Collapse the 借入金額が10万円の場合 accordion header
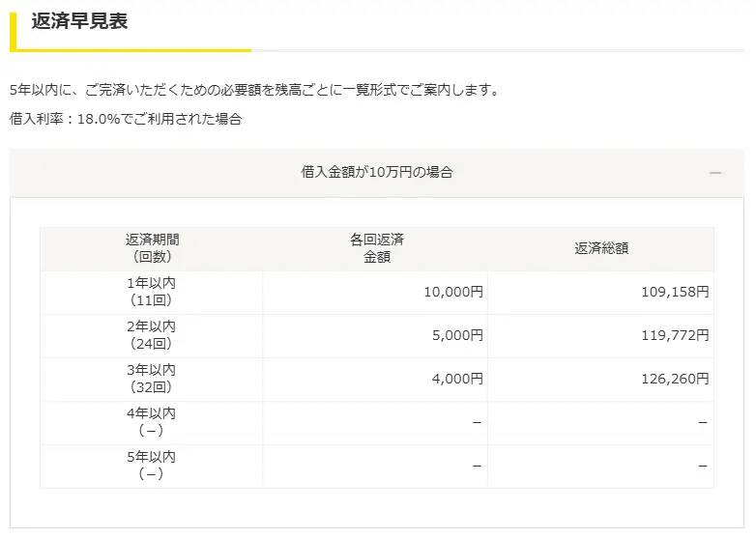756x538 pixels. pyautogui.click(x=377, y=173)
